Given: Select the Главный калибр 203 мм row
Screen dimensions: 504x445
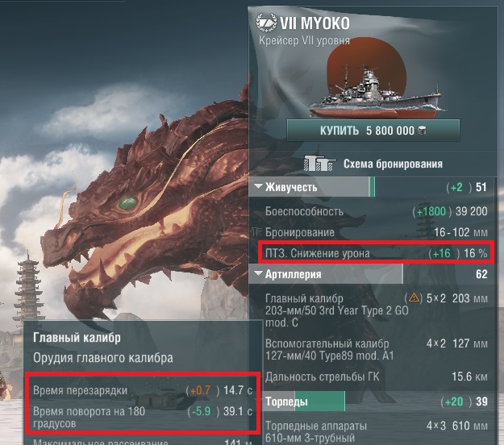Looking at the screenshot, I should [x=376, y=310].
